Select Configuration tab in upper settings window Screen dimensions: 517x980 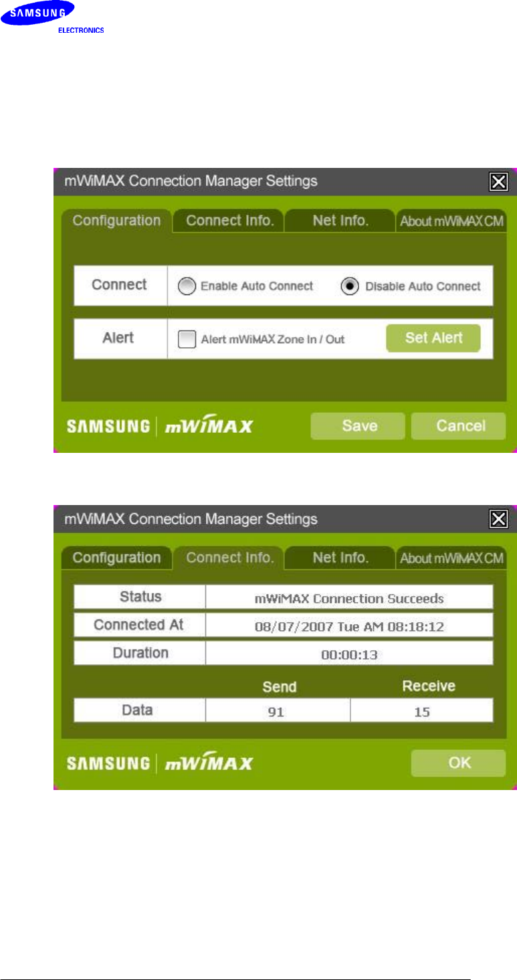(116, 221)
